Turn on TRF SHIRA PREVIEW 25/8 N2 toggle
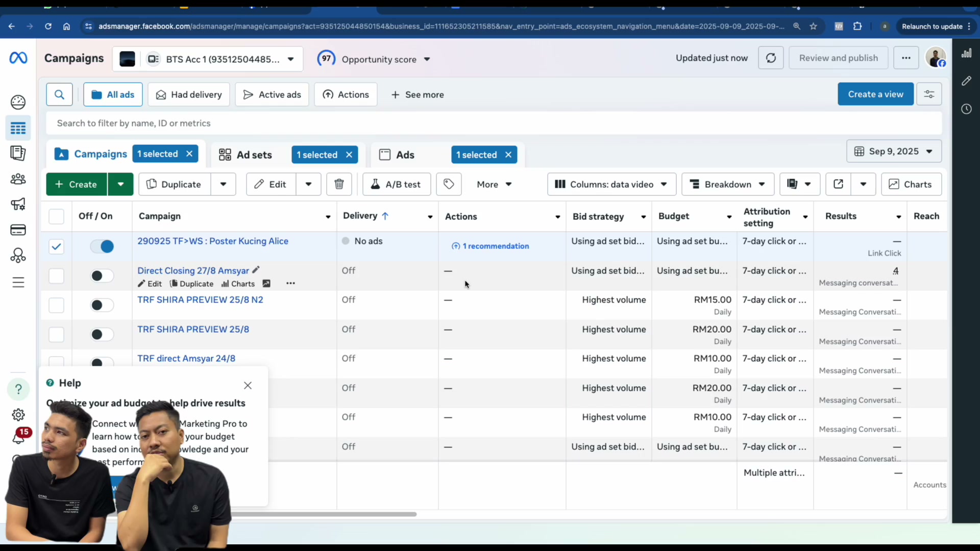The width and height of the screenshot is (980, 551). [102, 305]
